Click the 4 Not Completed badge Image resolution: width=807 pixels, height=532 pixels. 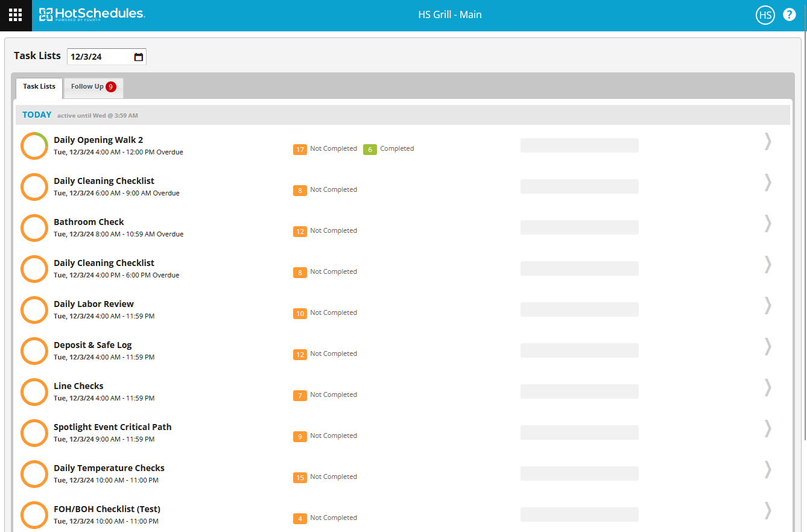(x=300, y=519)
